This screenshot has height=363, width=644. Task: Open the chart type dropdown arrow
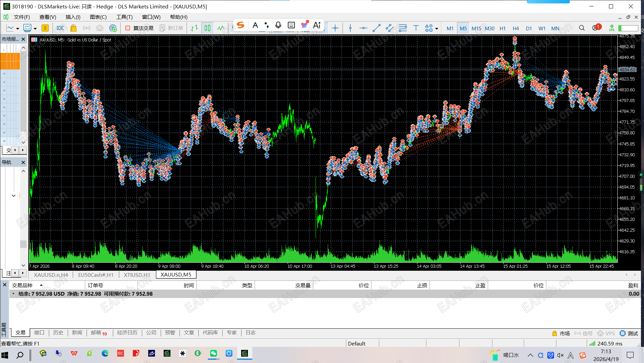[x=18, y=29]
